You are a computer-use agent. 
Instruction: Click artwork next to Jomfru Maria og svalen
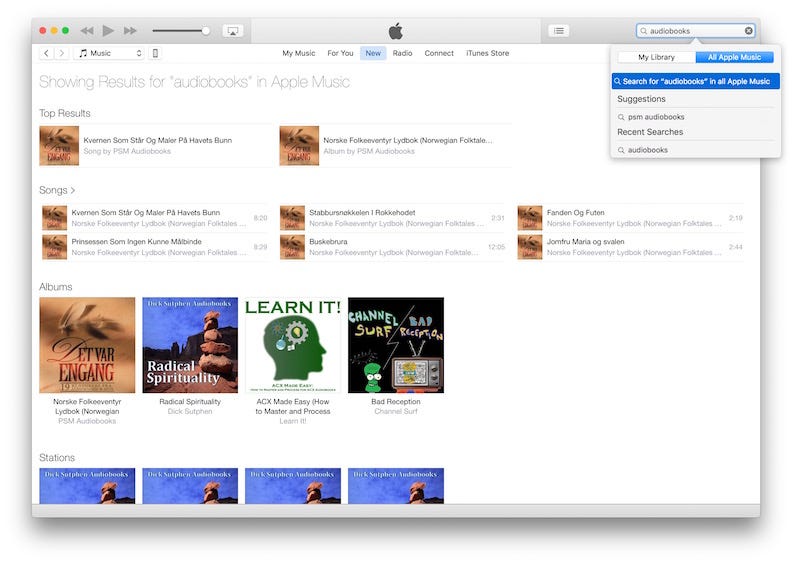click(530, 247)
